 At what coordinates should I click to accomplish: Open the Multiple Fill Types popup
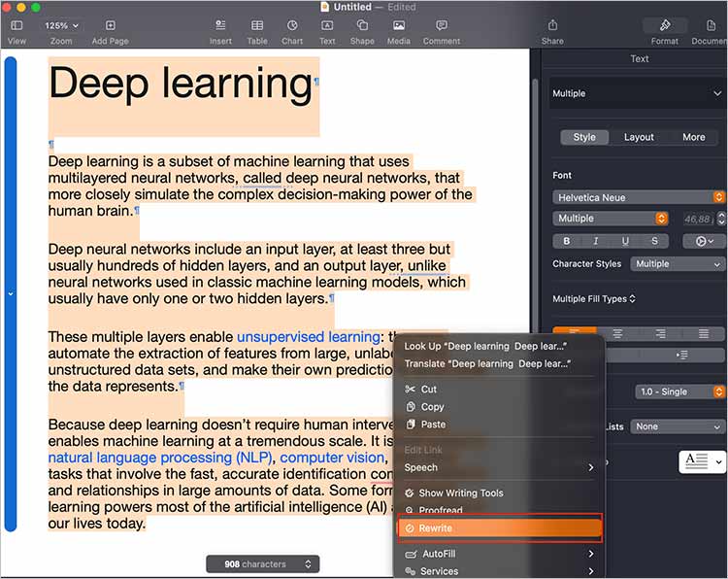594,299
